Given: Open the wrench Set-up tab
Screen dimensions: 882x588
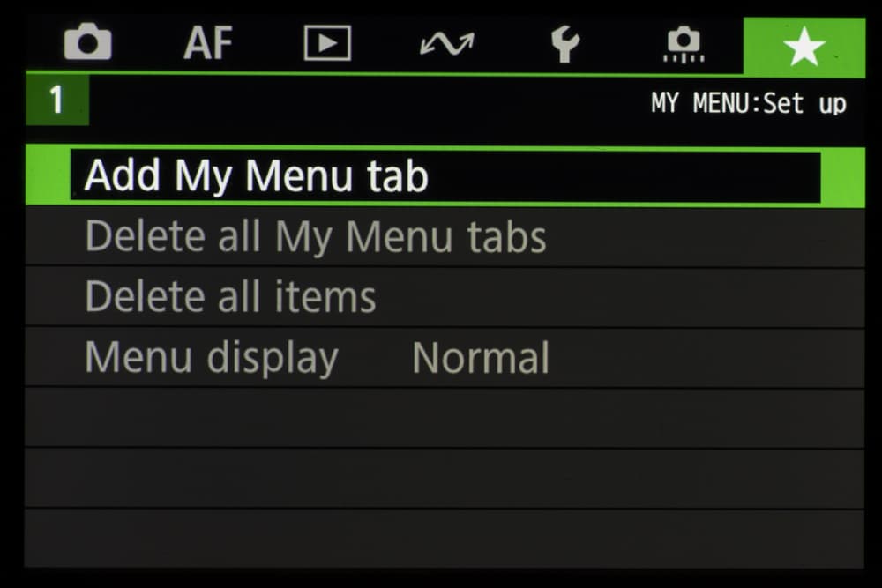Looking at the screenshot, I should (565, 44).
